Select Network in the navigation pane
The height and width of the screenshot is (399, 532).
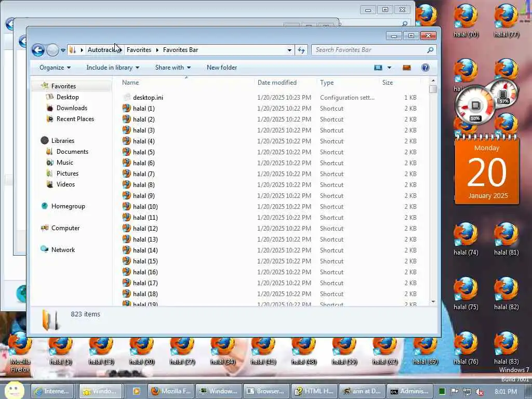[63, 250]
